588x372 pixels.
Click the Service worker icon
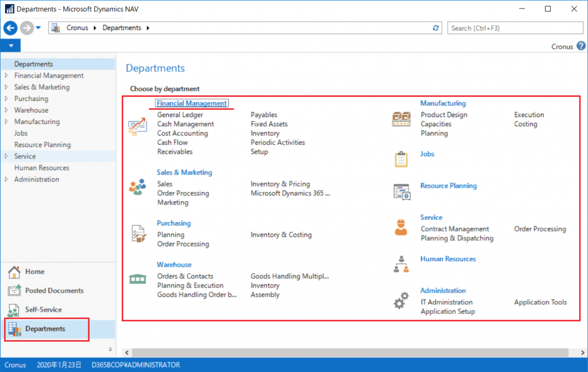coord(401,227)
